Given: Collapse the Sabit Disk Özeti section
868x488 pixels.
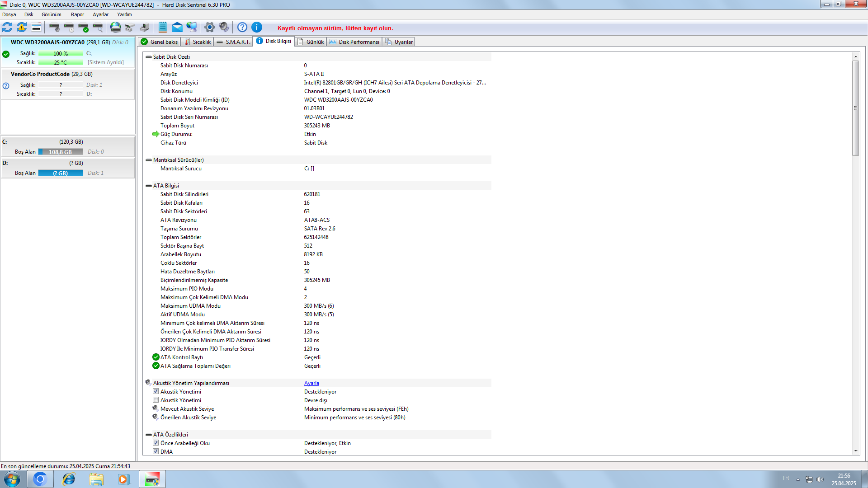Looking at the screenshot, I should (x=149, y=57).
